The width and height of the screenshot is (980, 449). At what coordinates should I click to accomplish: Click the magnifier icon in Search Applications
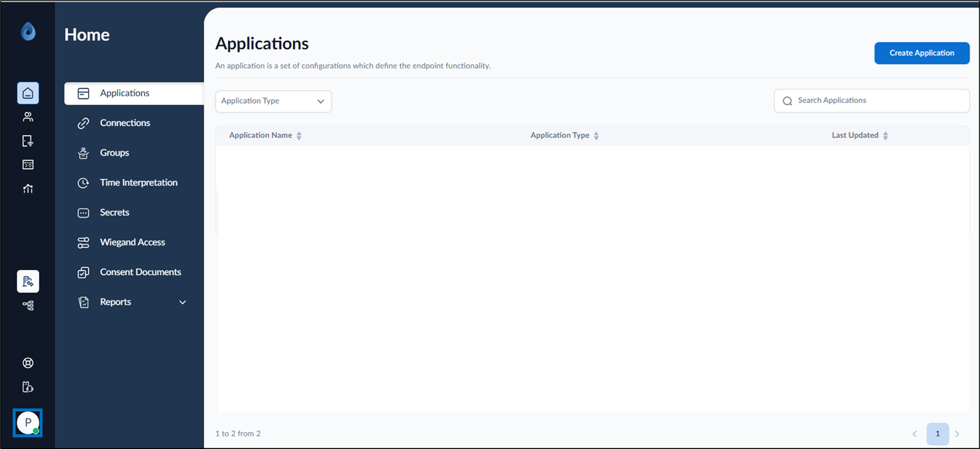click(787, 101)
